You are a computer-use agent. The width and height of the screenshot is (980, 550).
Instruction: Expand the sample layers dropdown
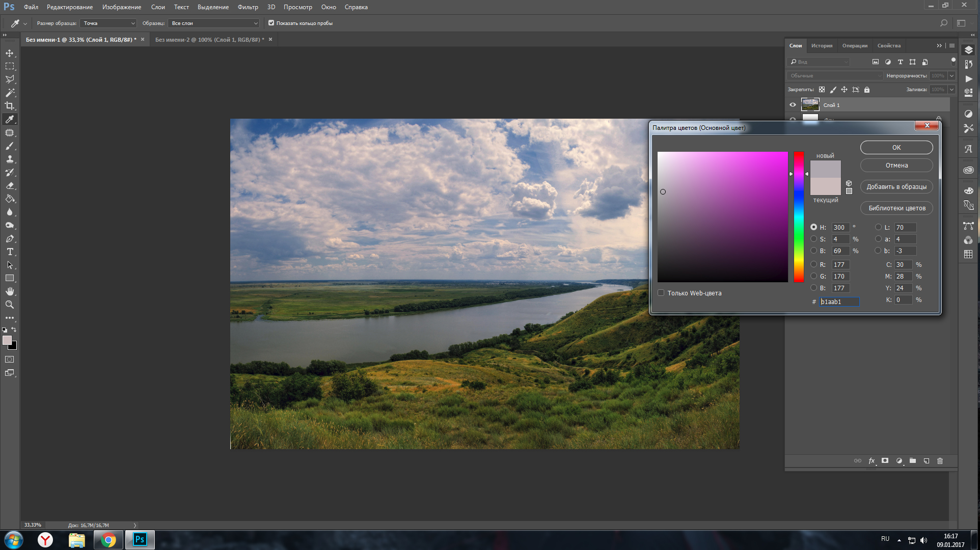[x=214, y=23]
